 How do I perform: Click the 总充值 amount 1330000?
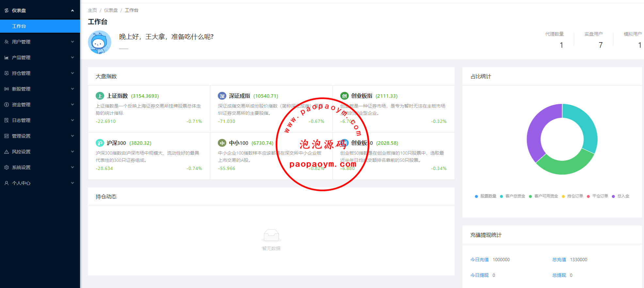pos(579,260)
